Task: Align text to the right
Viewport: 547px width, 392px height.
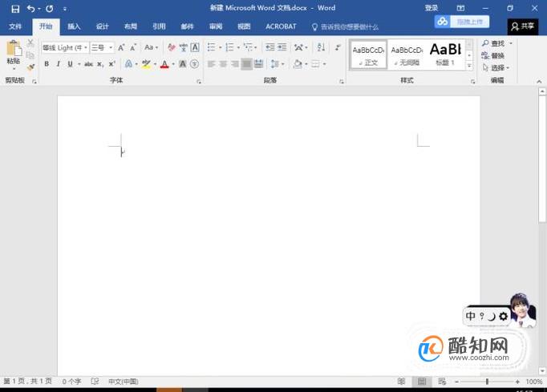Action: (235, 64)
